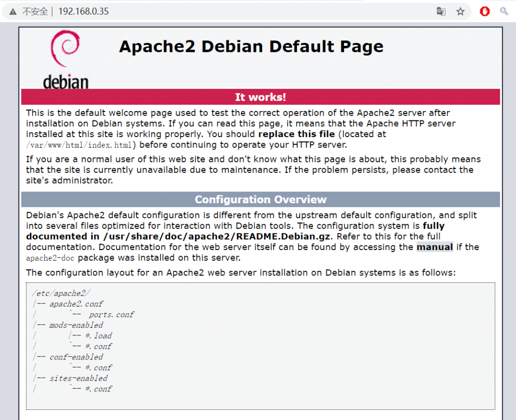Click the Configuration Overview heading text
Screen dimensions: 516x420
261,200
